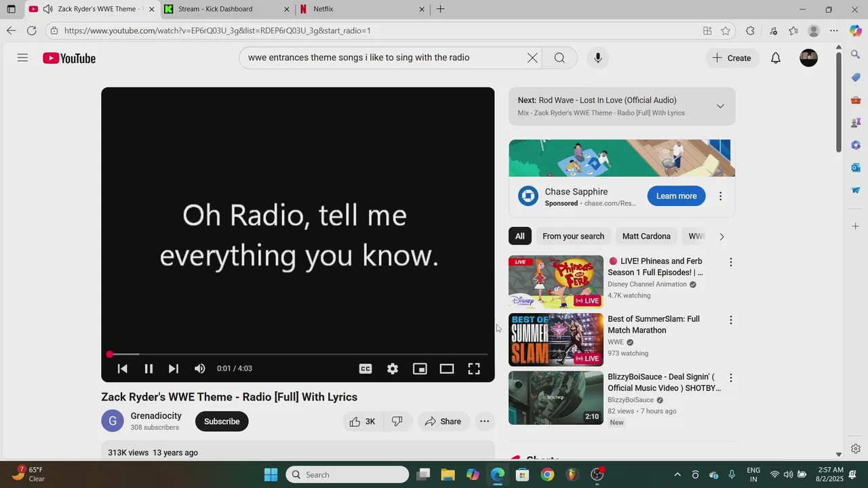Subscribe to Grenadiocity channel
The image size is (868, 488).
pos(222,422)
